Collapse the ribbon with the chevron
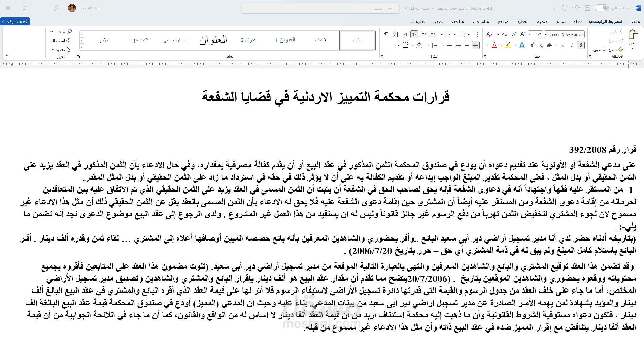 7,55
